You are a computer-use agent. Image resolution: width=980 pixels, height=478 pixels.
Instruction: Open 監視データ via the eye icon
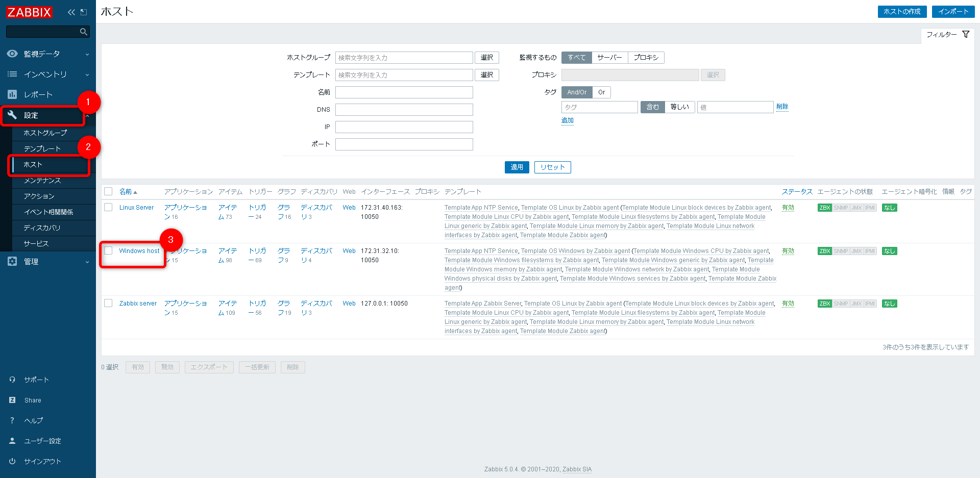coord(12,54)
